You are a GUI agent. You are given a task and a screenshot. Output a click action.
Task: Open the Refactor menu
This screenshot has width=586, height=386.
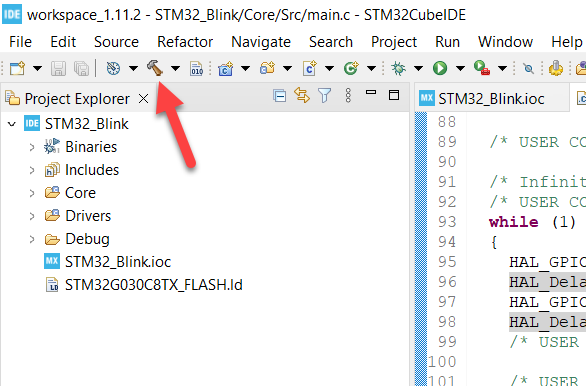[x=185, y=42]
